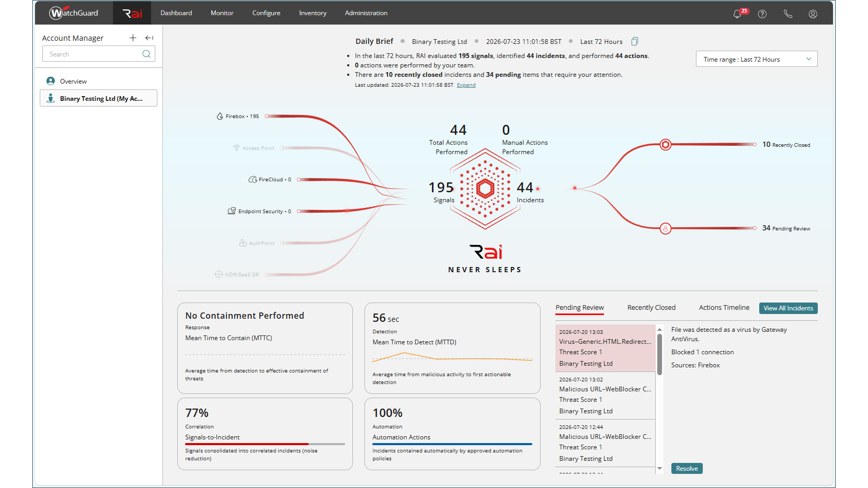Click the Expand link in Daily Brief
The width and height of the screenshot is (868, 488).
(x=466, y=85)
